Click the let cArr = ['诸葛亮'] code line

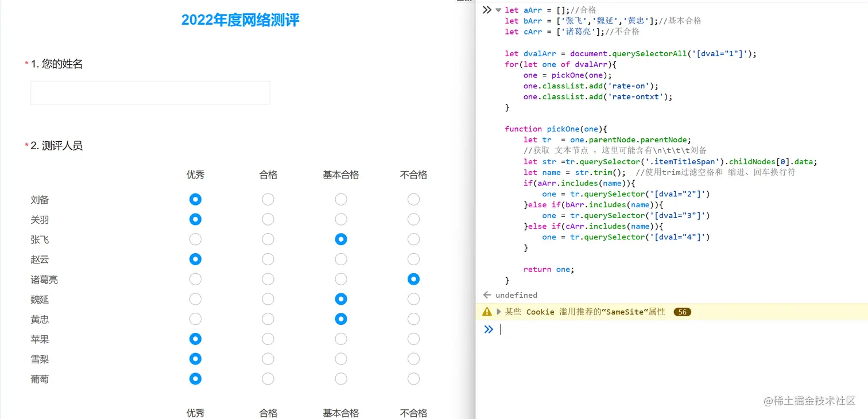pyautogui.click(x=572, y=32)
